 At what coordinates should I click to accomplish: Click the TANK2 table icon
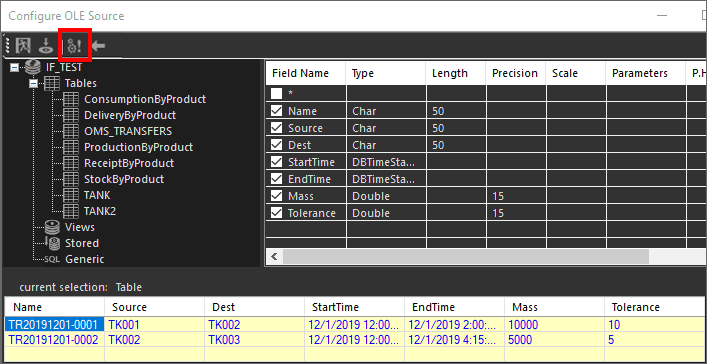71,211
